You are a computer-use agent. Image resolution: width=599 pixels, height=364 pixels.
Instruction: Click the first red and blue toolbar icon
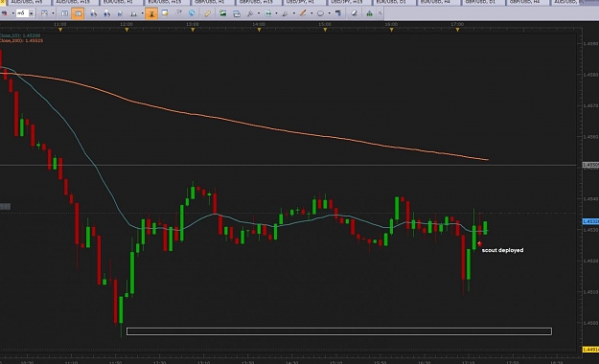4,13
